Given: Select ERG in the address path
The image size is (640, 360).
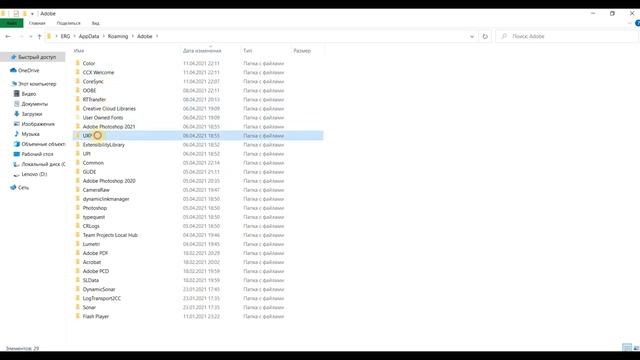Looking at the screenshot, I should [x=65, y=36].
